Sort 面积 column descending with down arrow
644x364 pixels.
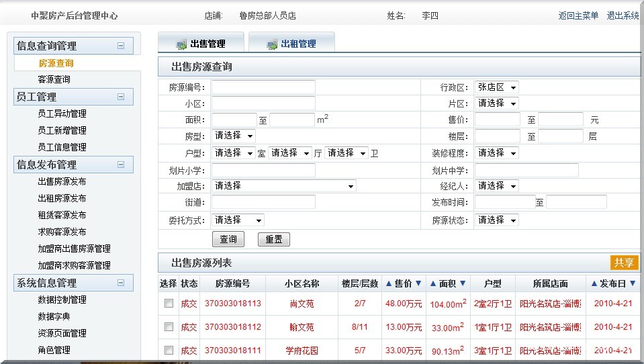[462, 283]
